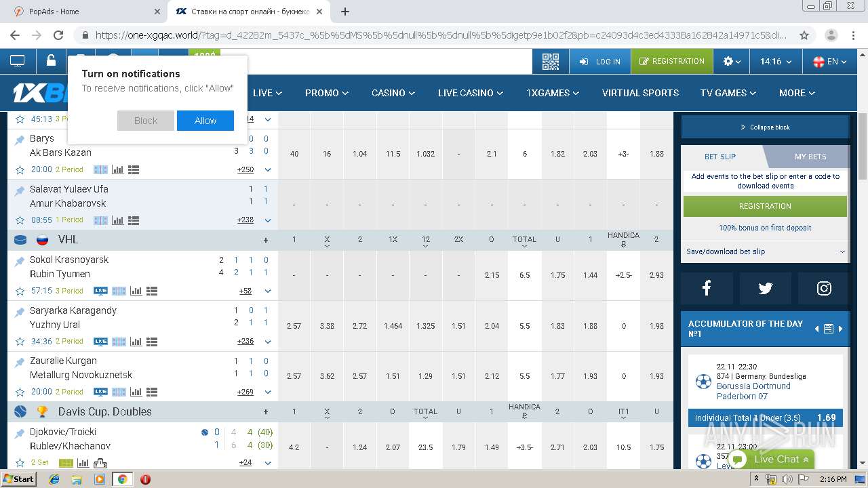The image size is (868, 488).
Task: Click REGISTRATION button in the bet slip
Action: pyautogui.click(x=765, y=206)
